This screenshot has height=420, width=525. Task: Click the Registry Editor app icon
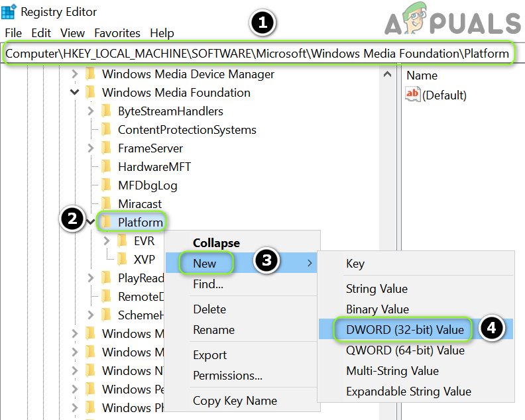coord(9,11)
